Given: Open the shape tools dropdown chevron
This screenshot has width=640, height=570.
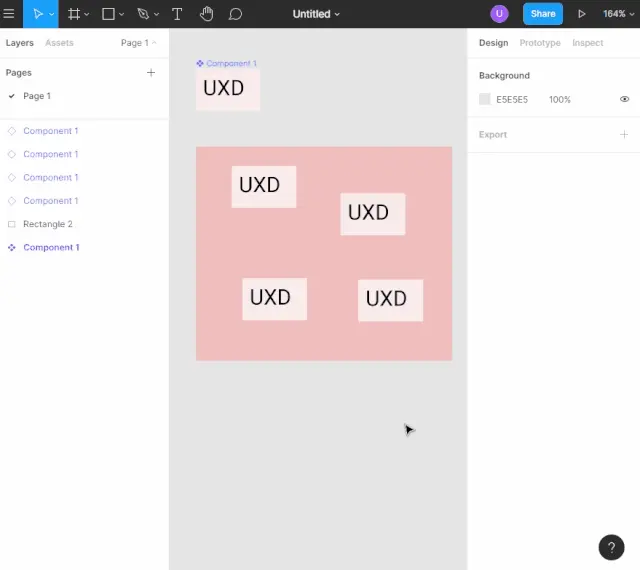Looking at the screenshot, I should pyautogui.click(x=121, y=14).
